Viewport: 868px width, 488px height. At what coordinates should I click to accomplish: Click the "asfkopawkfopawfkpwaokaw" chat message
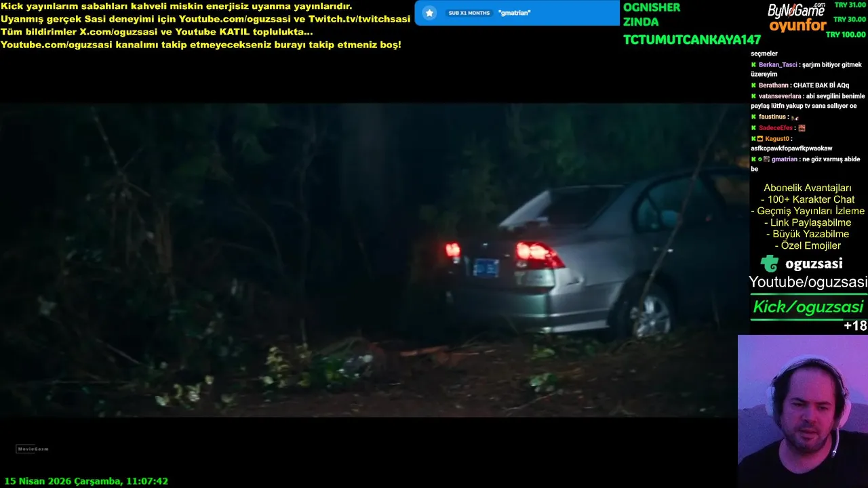tap(791, 148)
